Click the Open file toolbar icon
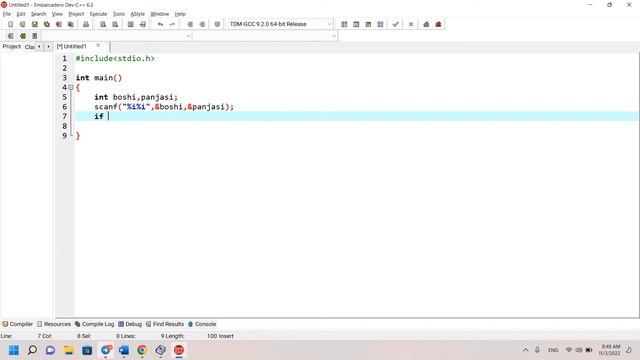640x360 pixels. point(22,24)
